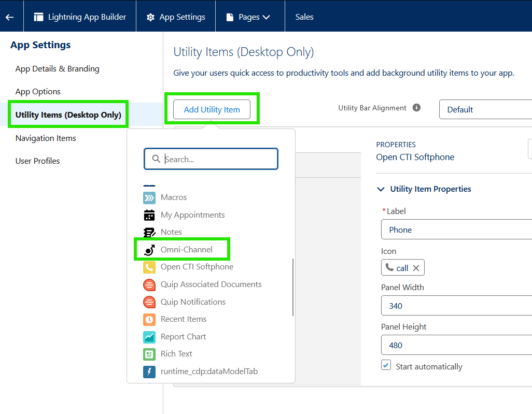This screenshot has width=532, height=414.
Task: Select Rich Text from the list
Action: pos(176,354)
